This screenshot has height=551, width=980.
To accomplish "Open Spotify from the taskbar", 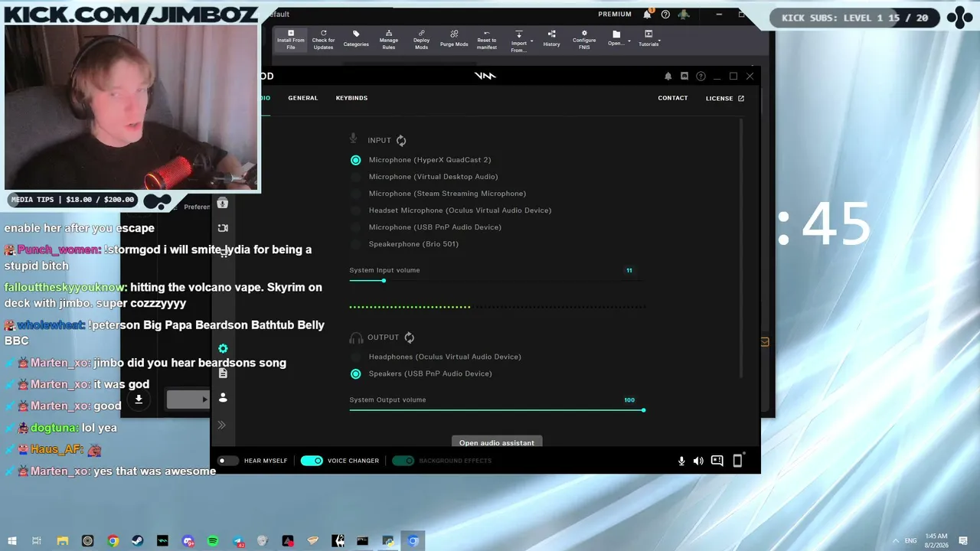I will (213, 541).
